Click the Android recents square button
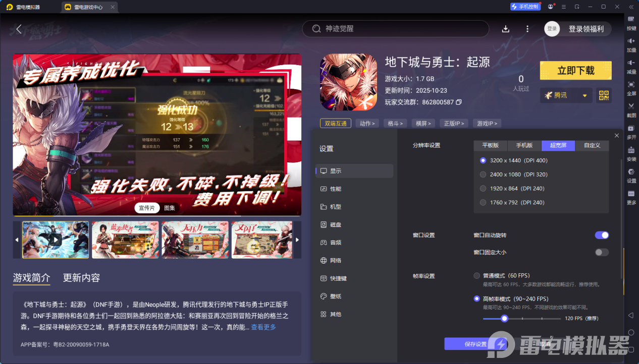The width and height of the screenshot is (639, 364). tap(631, 349)
